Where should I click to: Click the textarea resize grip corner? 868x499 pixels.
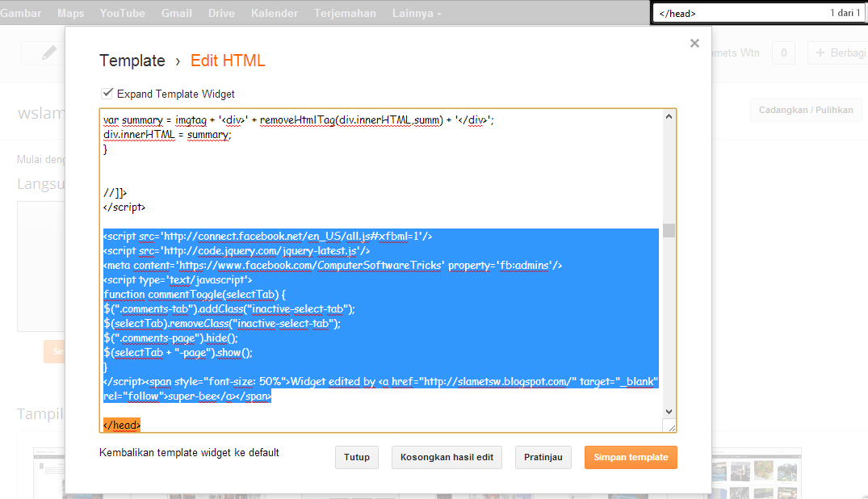click(x=671, y=427)
